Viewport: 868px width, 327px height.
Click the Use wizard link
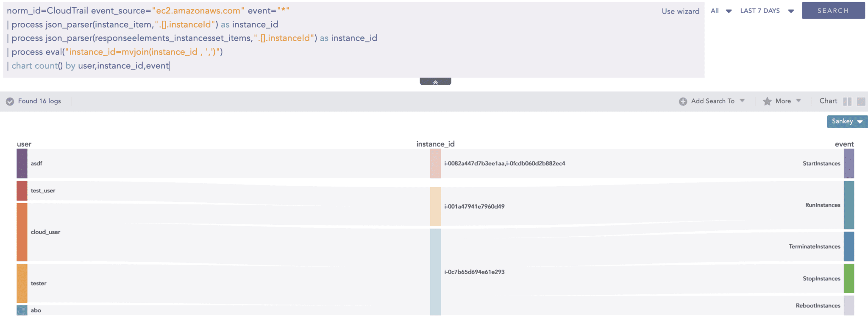click(x=680, y=11)
